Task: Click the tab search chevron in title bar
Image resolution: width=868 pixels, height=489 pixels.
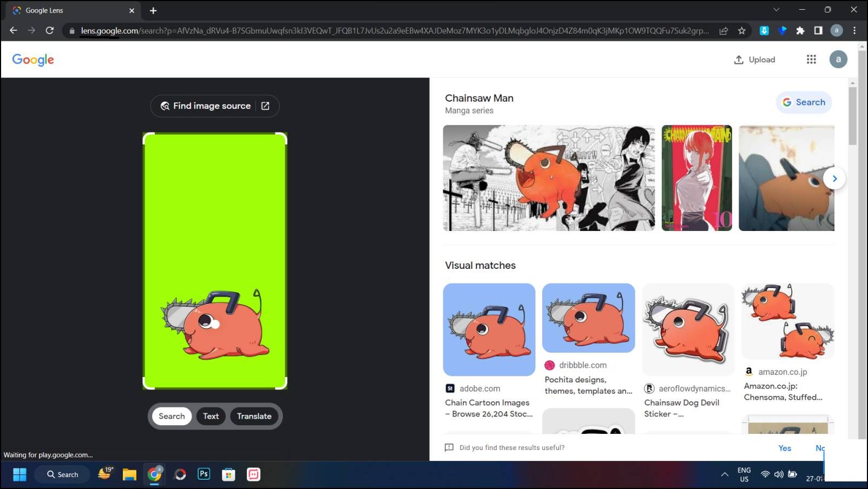Action: [x=777, y=10]
